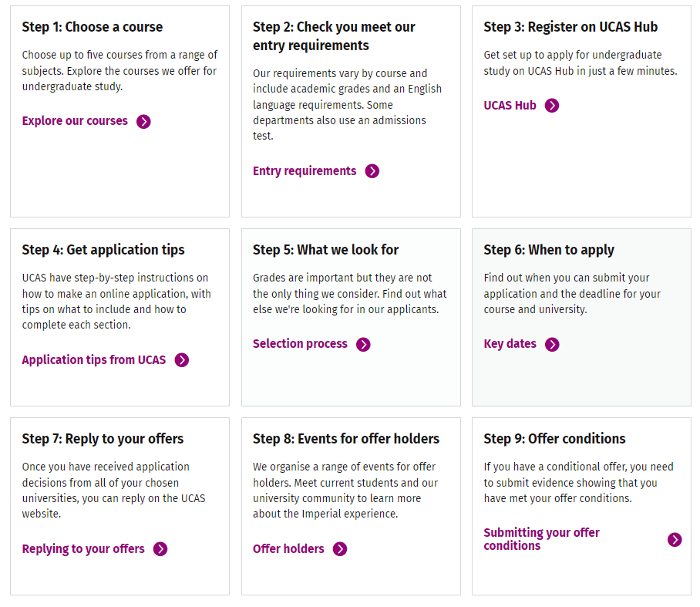
Task: Click arrow icon next to Entry requirements
Action: 372,171
